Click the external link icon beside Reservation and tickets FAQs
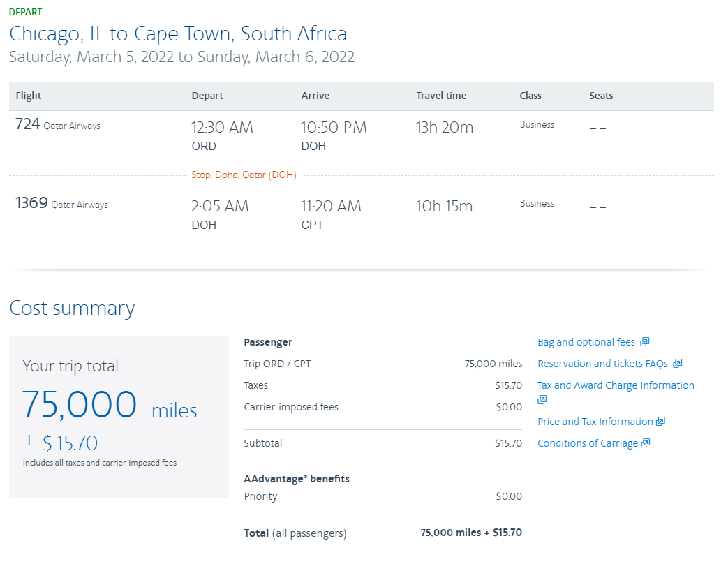 click(676, 364)
